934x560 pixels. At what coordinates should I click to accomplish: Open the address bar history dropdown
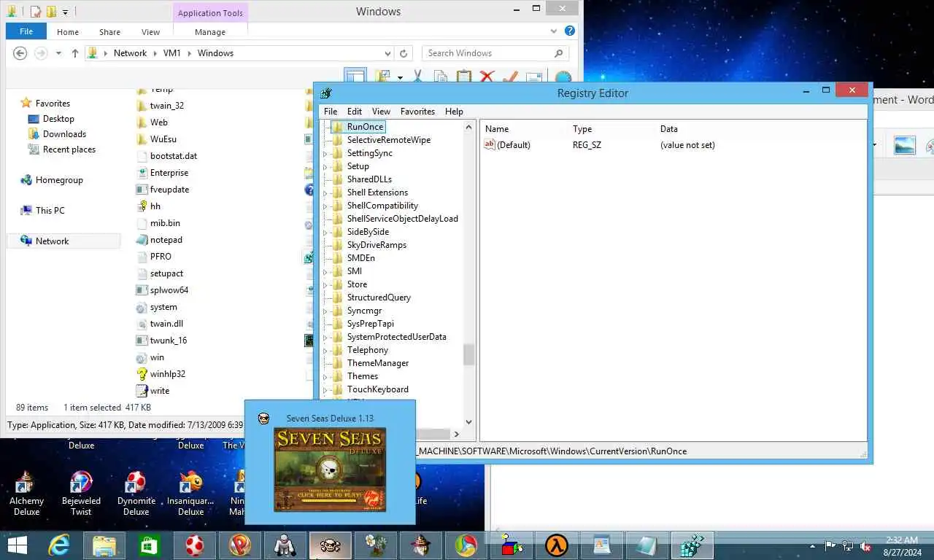tap(387, 53)
